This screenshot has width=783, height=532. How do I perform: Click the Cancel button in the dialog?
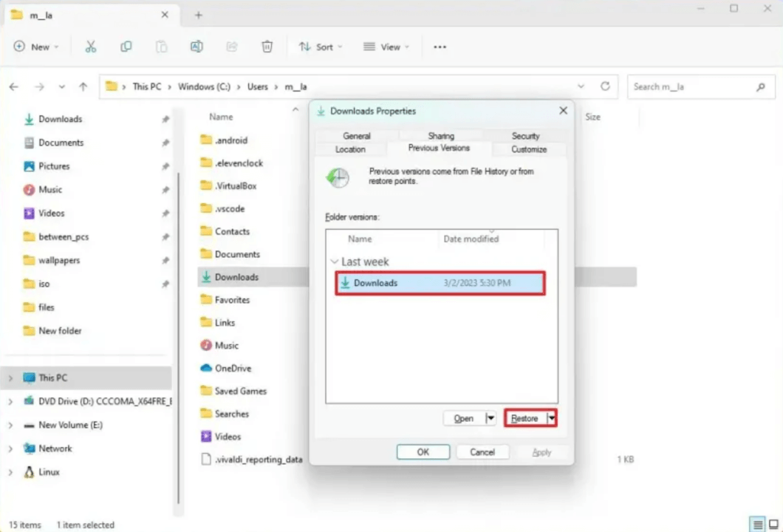[x=482, y=451]
